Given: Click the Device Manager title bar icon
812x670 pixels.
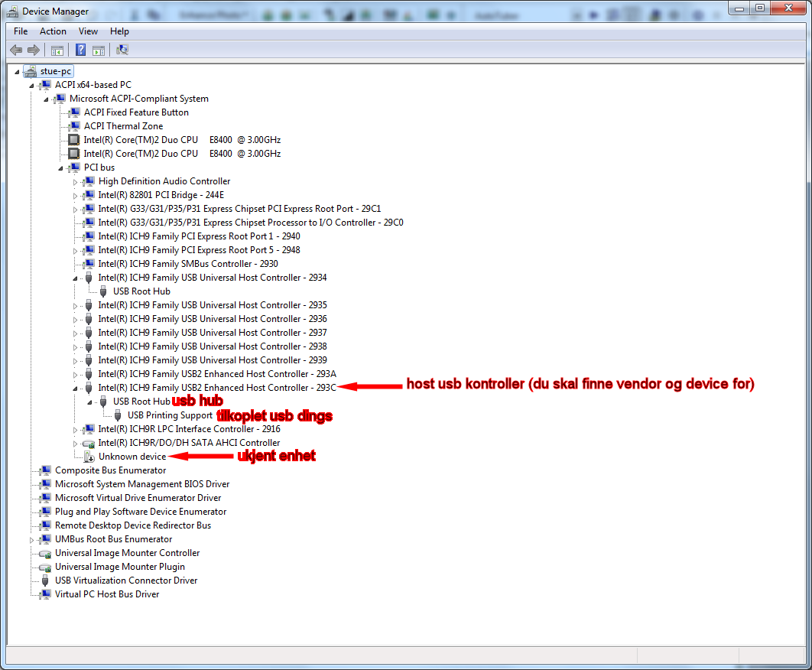Looking at the screenshot, I should coord(12,11).
